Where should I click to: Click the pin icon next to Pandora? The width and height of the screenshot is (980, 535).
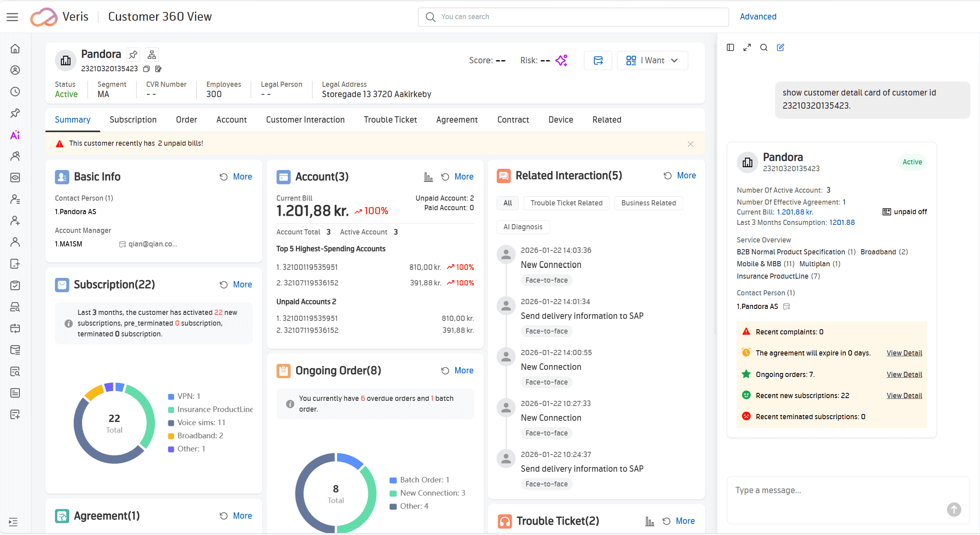[x=133, y=55]
